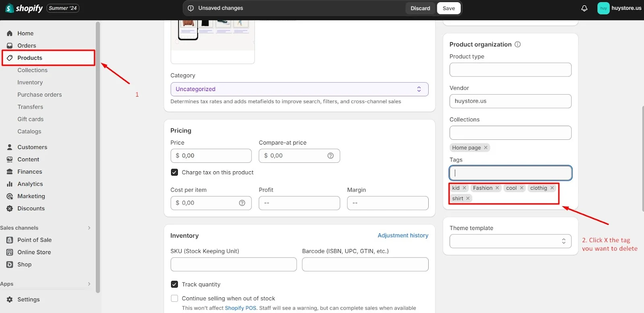644x313 pixels.
Task: Uncheck Charge tax on this product
Action: (174, 172)
